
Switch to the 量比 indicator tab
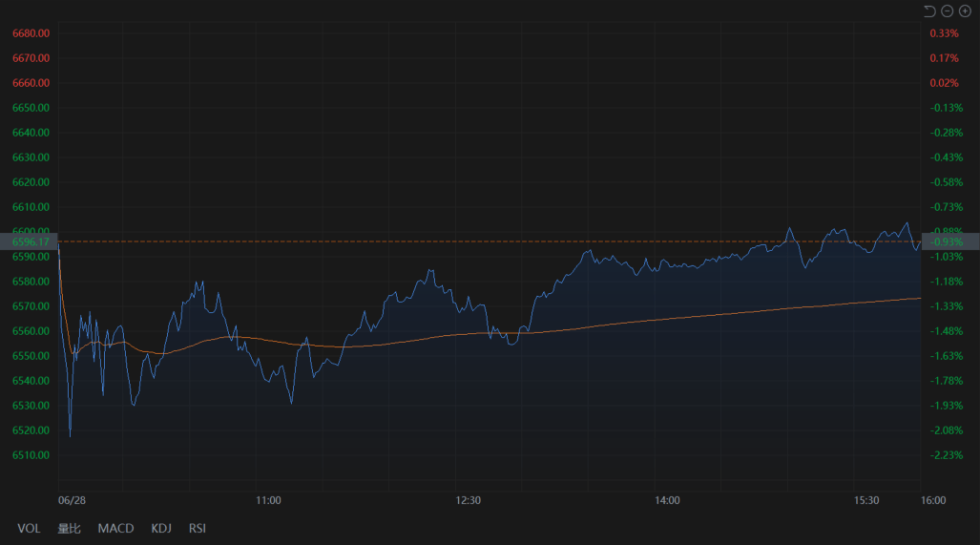[69, 528]
